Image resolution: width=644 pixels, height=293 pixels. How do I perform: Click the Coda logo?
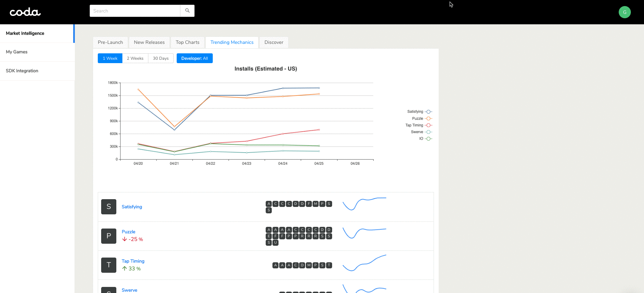point(25,12)
